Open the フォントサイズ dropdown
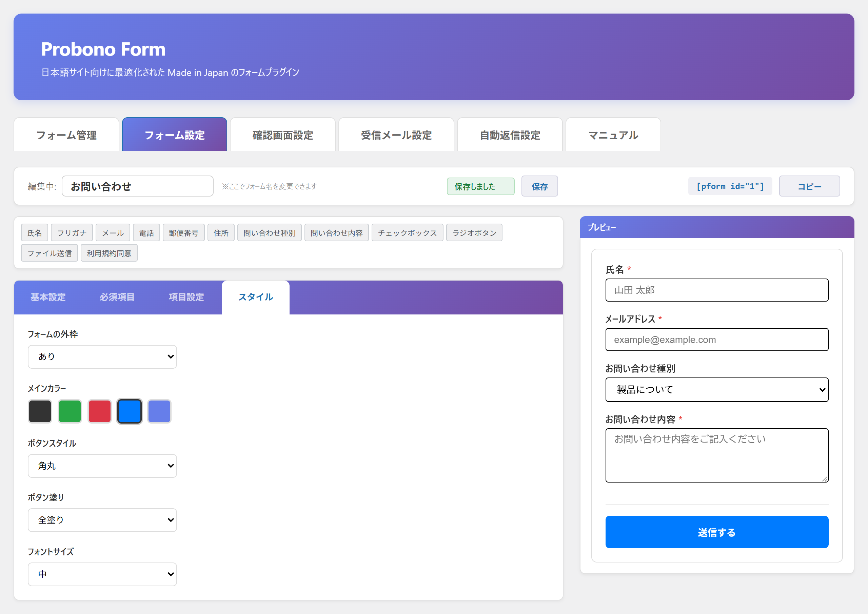The height and width of the screenshot is (614, 868). pos(102,574)
